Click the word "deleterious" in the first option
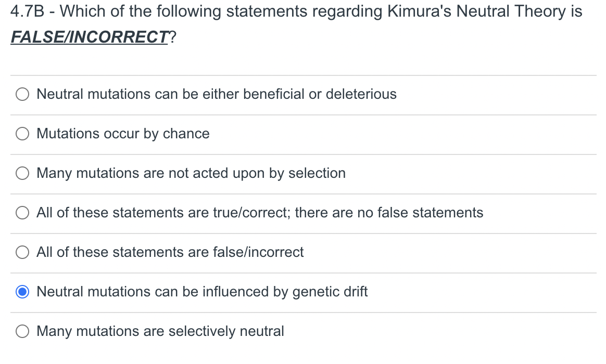606x364 pixels. pyautogui.click(x=361, y=94)
